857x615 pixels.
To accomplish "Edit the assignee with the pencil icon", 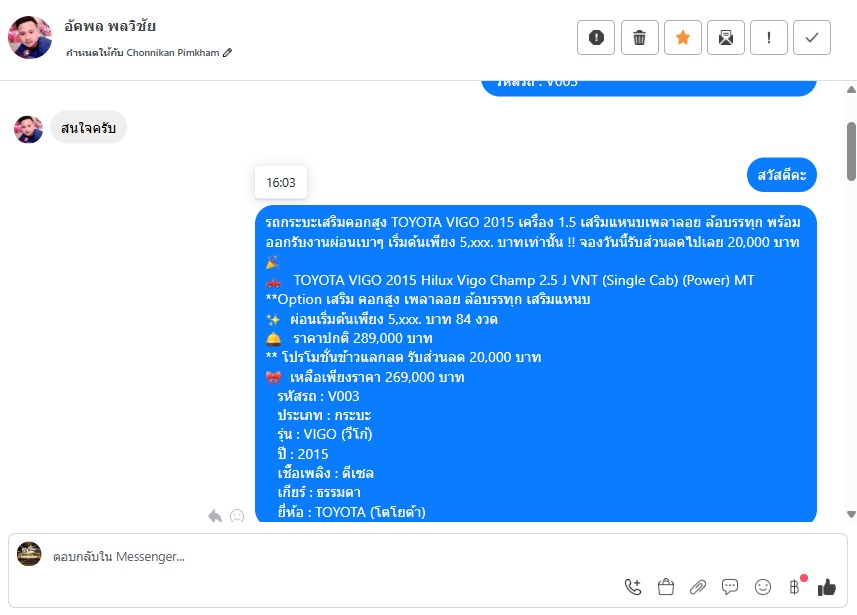I will click(x=227, y=52).
